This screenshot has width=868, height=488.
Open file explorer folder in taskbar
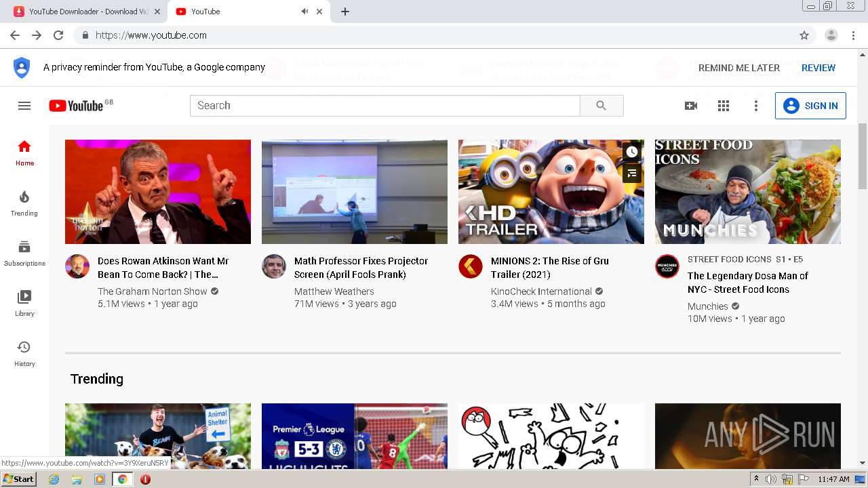pyautogui.click(x=77, y=479)
